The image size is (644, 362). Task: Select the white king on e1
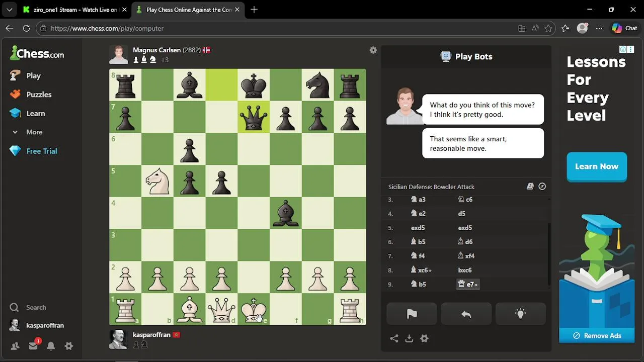pyautogui.click(x=254, y=309)
